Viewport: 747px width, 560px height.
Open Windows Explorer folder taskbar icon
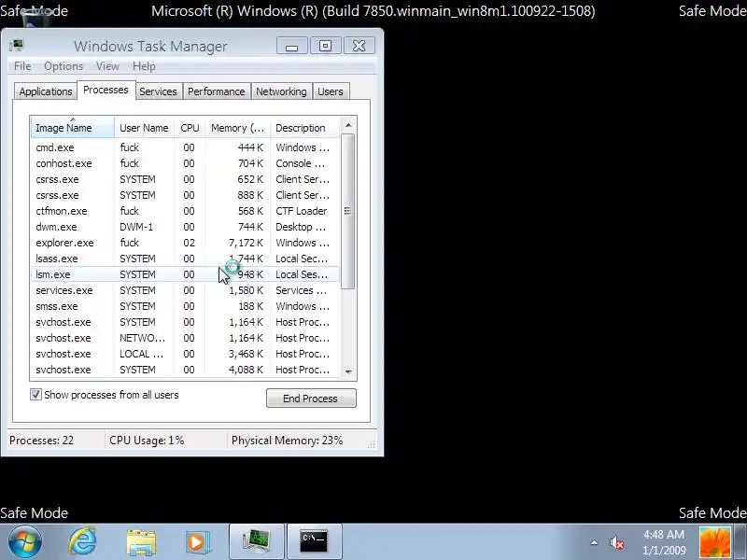(141, 542)
